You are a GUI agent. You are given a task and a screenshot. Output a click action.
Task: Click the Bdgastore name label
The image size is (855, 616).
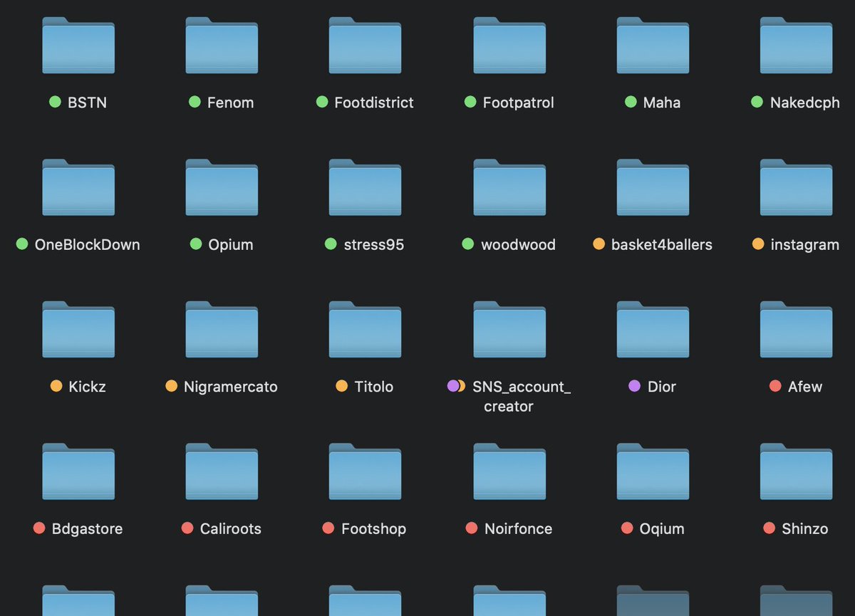click(87, 529)
